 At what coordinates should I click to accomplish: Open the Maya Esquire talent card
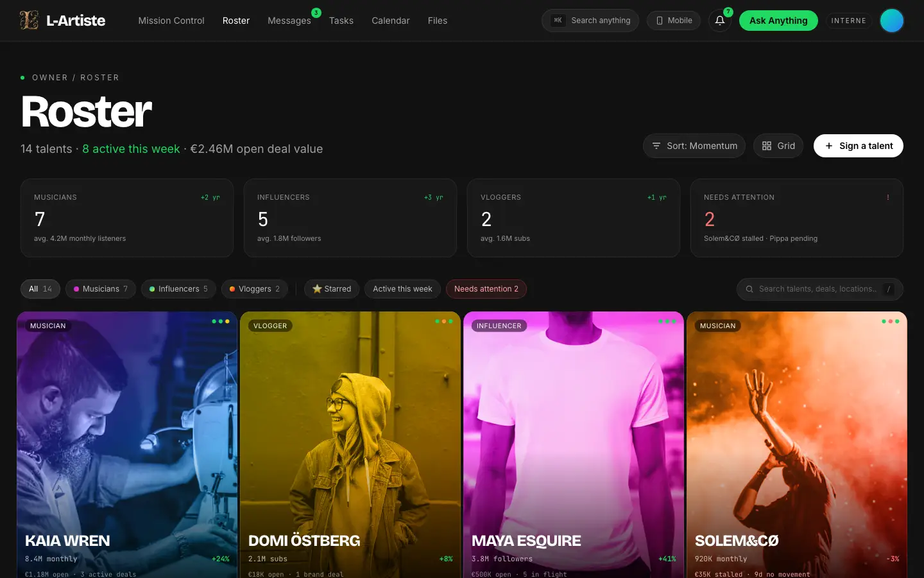point(574,444)
